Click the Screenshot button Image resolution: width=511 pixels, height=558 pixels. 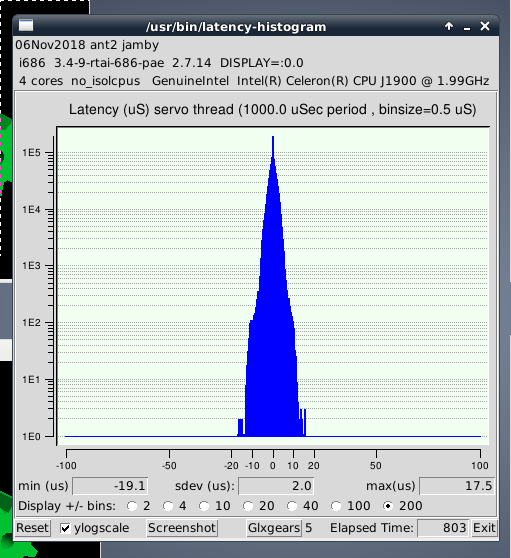pos(182,528)
